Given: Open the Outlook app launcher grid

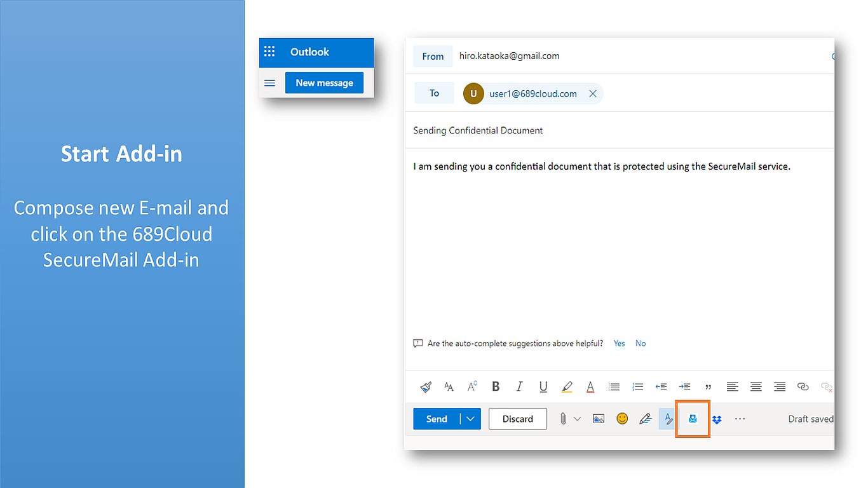Looking at the screenshot, I should coord(269,52).
